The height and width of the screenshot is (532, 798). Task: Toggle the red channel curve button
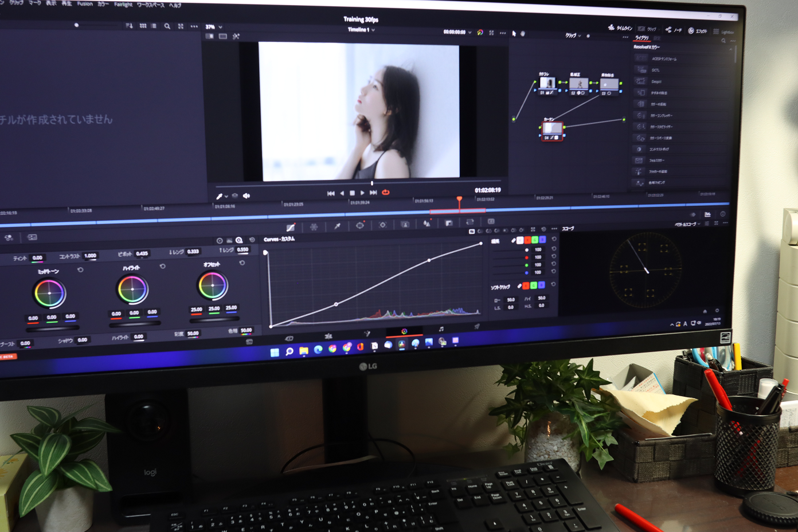point(527,240)
